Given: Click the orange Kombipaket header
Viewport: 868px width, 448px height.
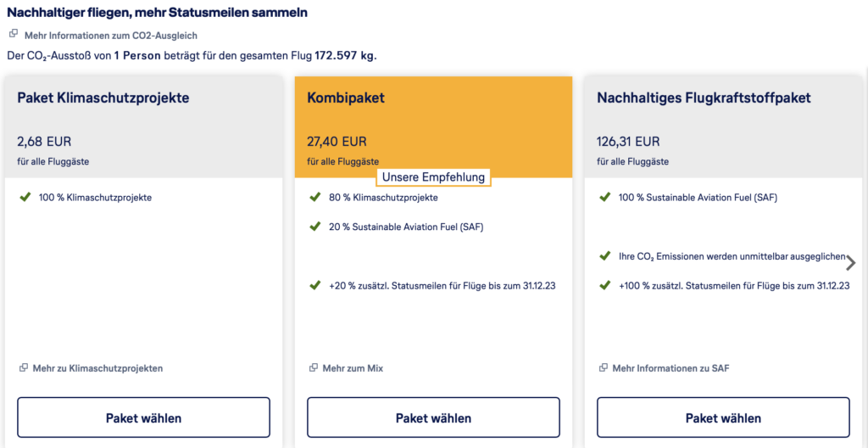Looking at the screenshot, I should pyautogui.click(x=433, y=119).
